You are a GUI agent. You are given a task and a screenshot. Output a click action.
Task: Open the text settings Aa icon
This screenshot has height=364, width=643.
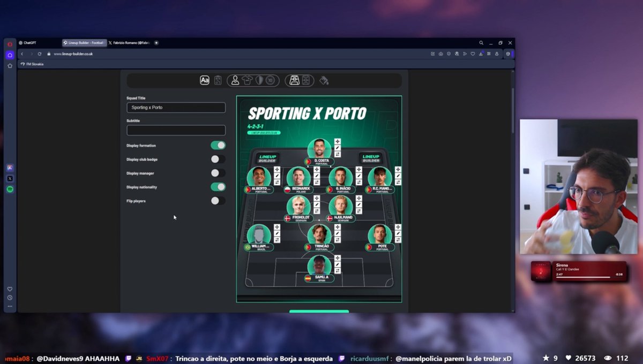[205, 80]
